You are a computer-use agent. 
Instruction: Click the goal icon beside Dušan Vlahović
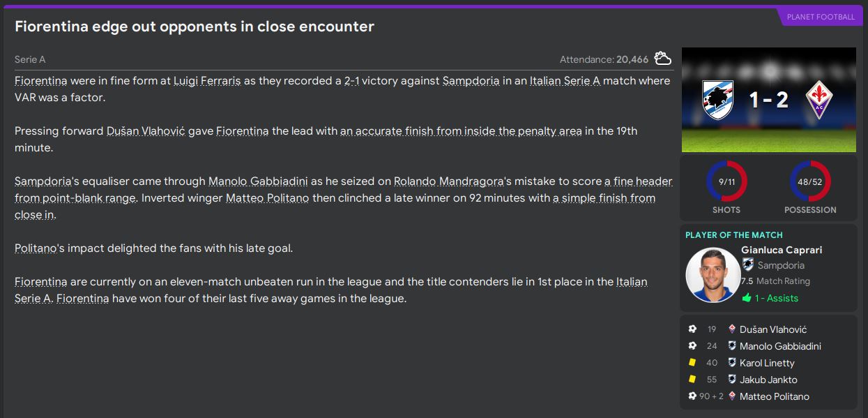pyautogui.click(x=692, y=329)
